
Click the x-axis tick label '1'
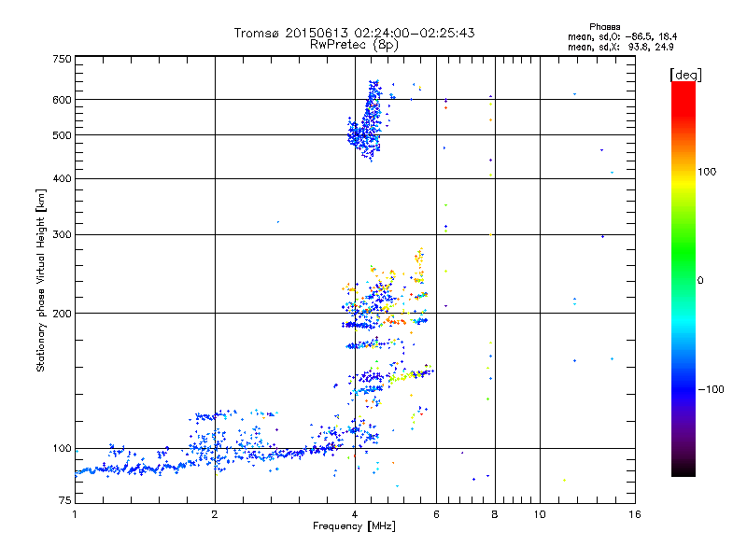coord(75,514)
